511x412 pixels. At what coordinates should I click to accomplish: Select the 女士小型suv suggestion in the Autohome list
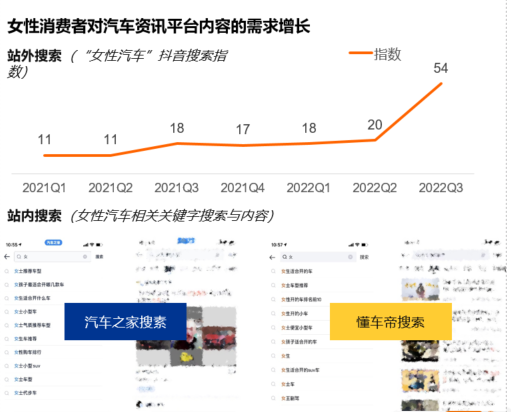(27, 366)
